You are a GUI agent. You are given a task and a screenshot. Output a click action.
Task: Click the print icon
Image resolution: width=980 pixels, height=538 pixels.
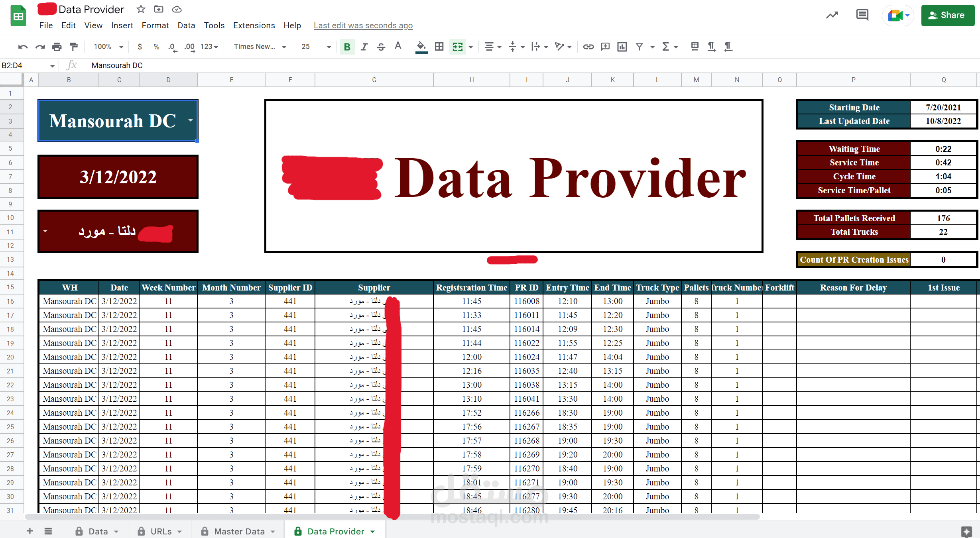[57, 47]
